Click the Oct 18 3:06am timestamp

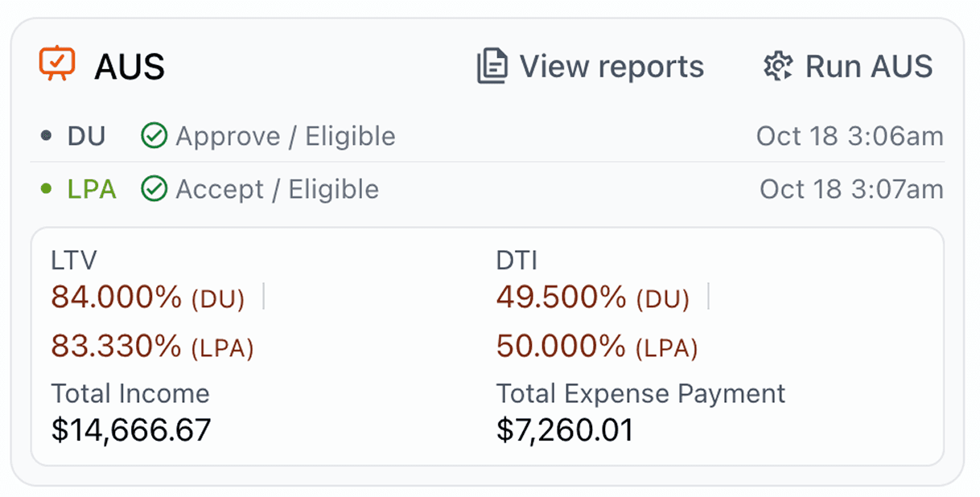(x=850, y=137)
